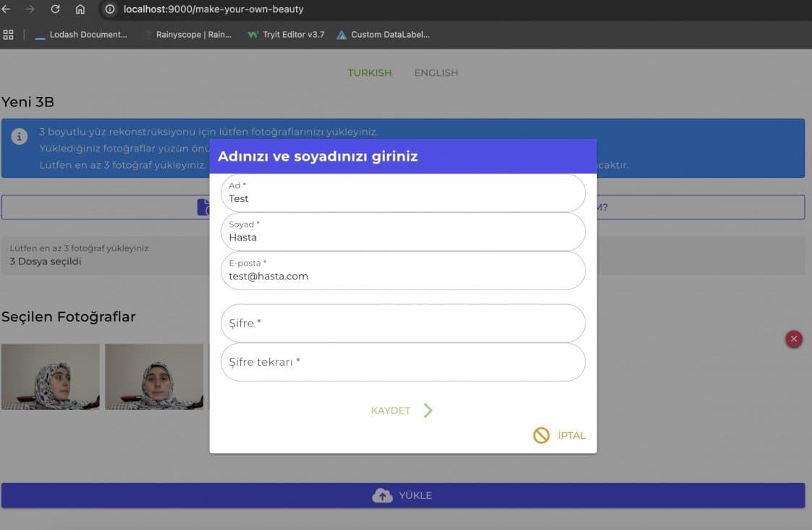Click the E-posta field with test@hasta.com

pyautogui.click(x=403, y=271)
